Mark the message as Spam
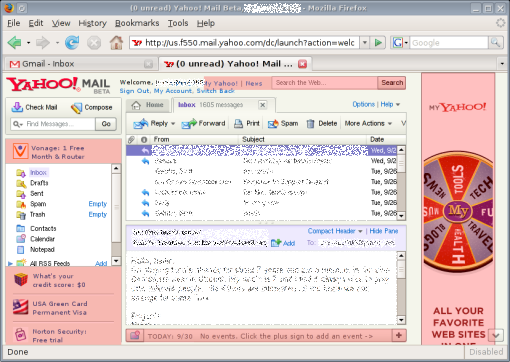510x362 pixels. tap(283, 123)
